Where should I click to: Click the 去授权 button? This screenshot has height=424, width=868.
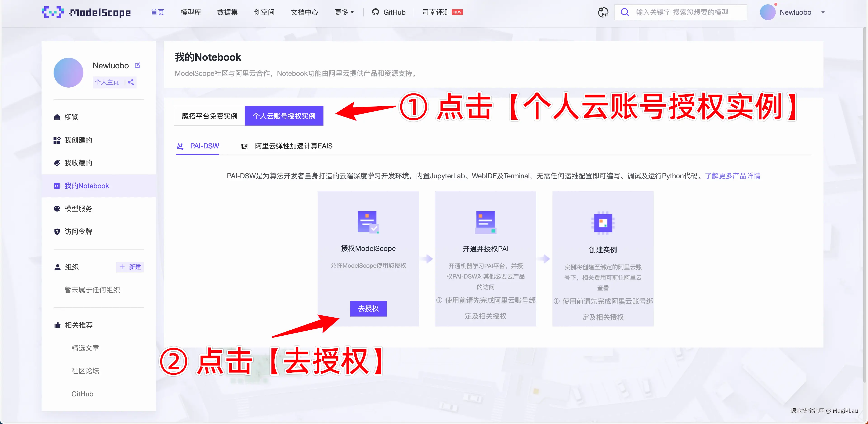coord(368,308)
